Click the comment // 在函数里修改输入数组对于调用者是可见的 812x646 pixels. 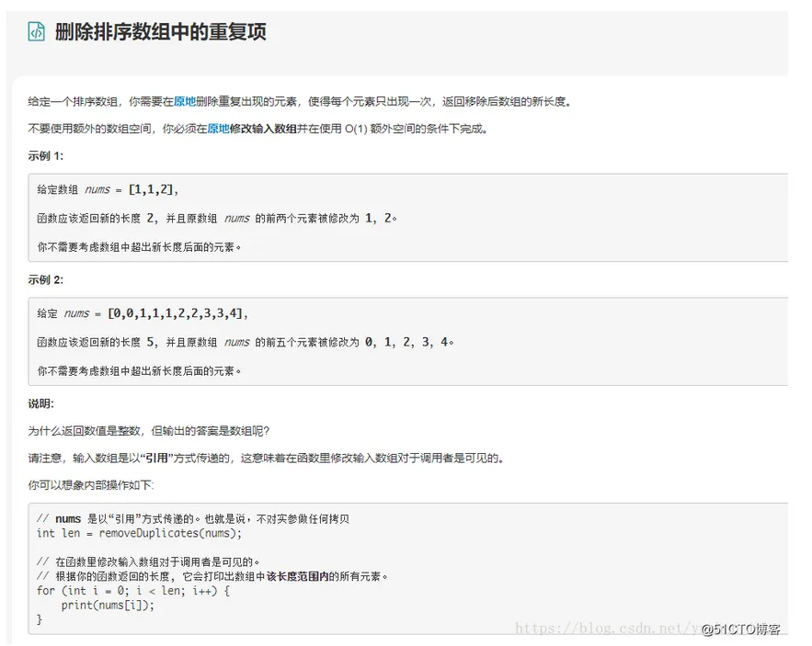[x=148, y=562]
